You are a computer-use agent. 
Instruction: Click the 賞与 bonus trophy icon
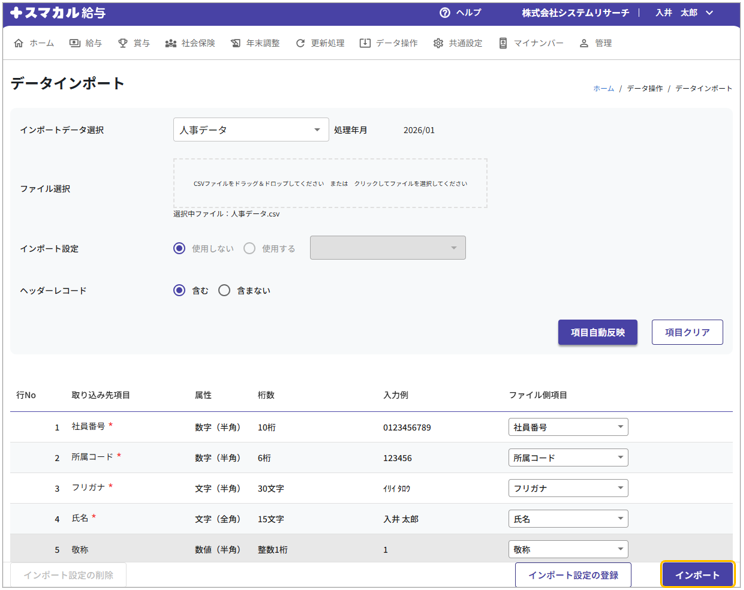pyautogui.click(x=123, y=44)
